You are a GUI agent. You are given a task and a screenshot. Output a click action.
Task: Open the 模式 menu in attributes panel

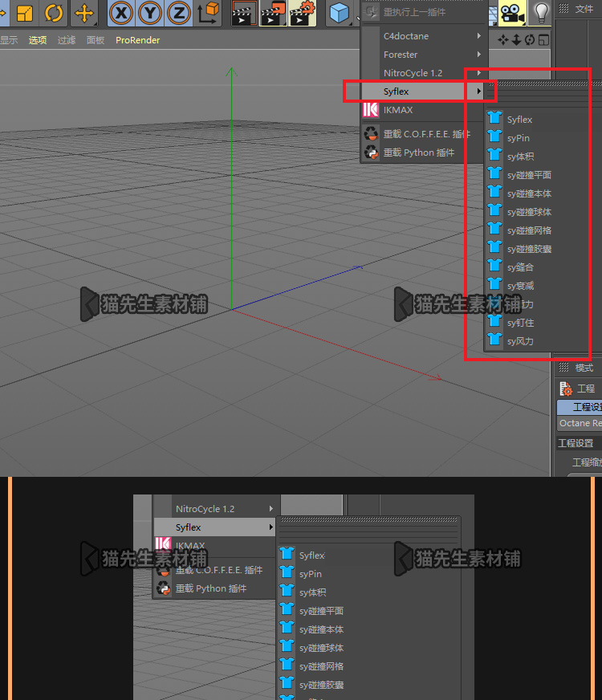(584, 368)
